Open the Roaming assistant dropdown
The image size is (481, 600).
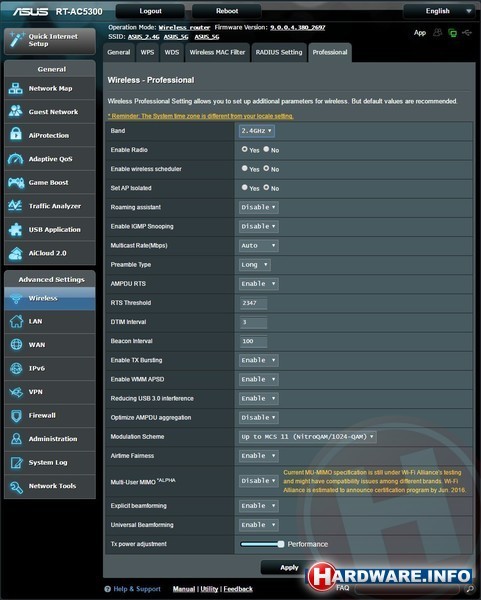click(x=258, y=207)
